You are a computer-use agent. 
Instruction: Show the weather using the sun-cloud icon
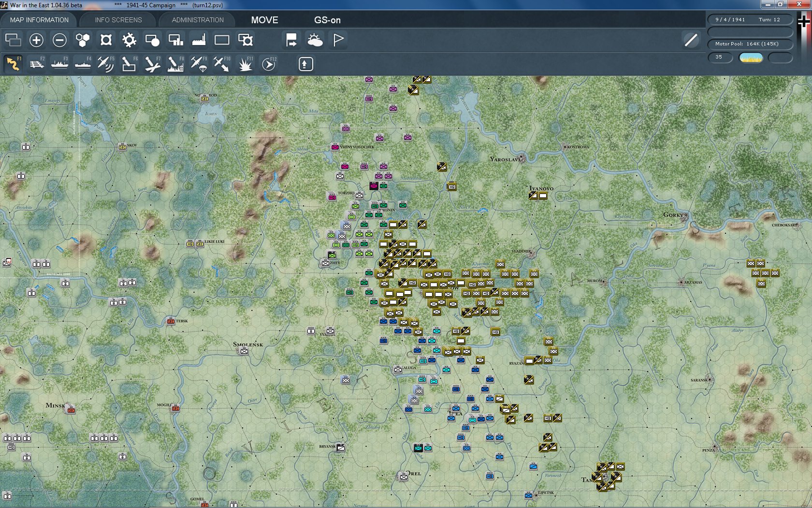315,40
